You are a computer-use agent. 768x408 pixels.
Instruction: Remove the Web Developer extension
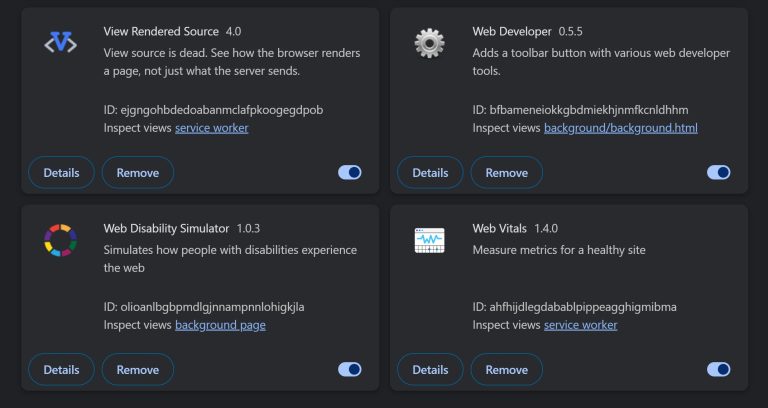506,172
